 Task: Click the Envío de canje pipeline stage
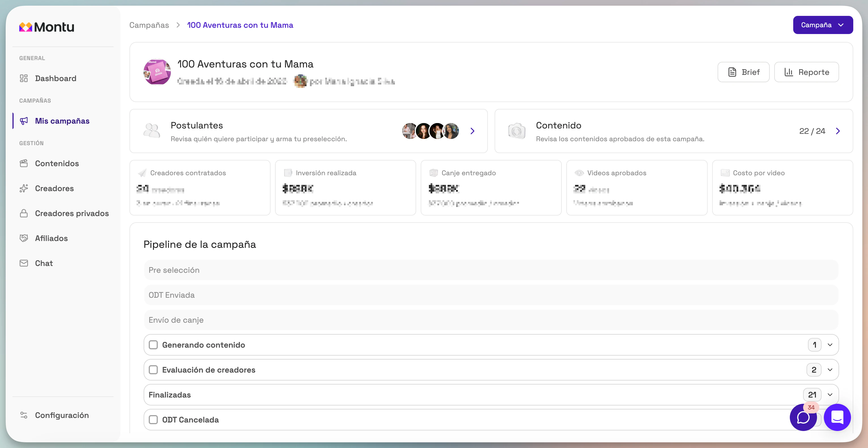pyautogui.click(x=491, y=320)
